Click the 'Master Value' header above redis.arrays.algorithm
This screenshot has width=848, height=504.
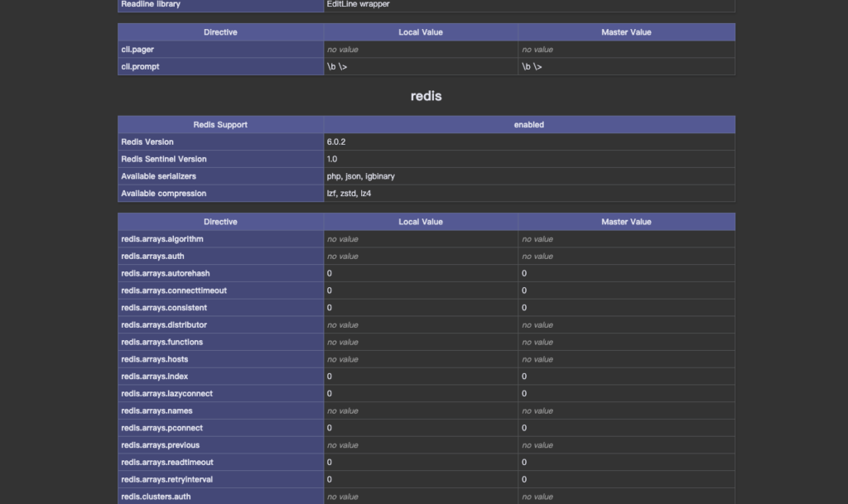tap(626, 222)
